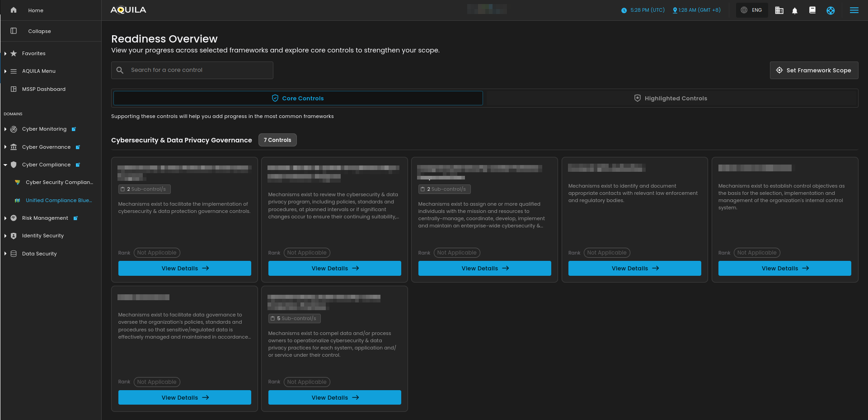Click the Set Framework Scope button

coord(814,71)
